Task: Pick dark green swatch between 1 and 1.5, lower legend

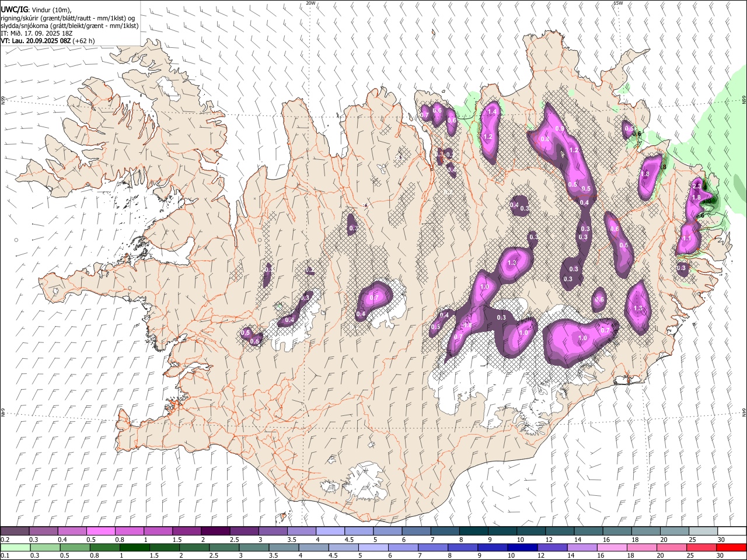Action: tap(134, 547)
